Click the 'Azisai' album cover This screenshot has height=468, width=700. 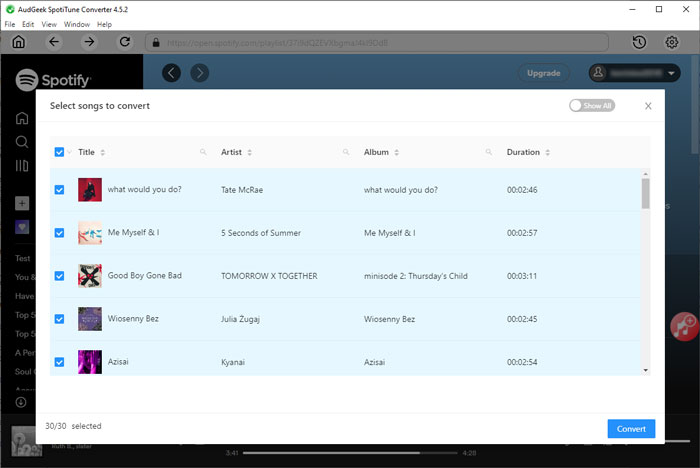click(90, 362)
